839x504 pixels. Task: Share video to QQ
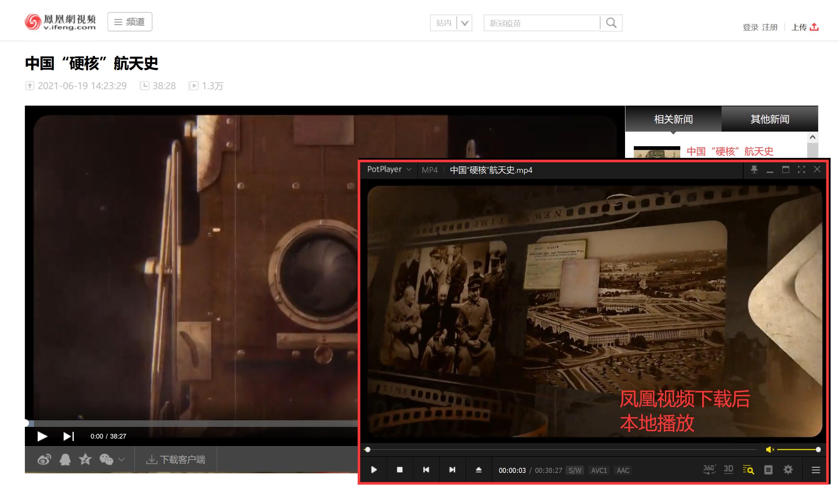coord(65,459)
